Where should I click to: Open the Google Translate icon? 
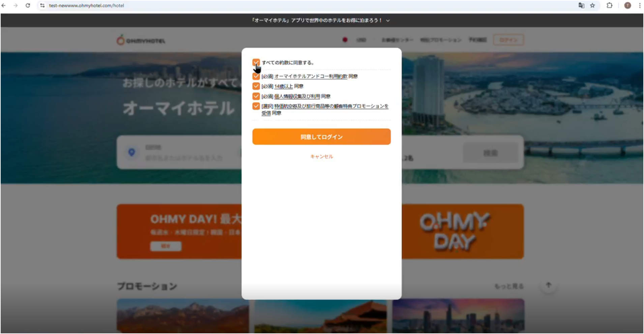pos(581,5)
